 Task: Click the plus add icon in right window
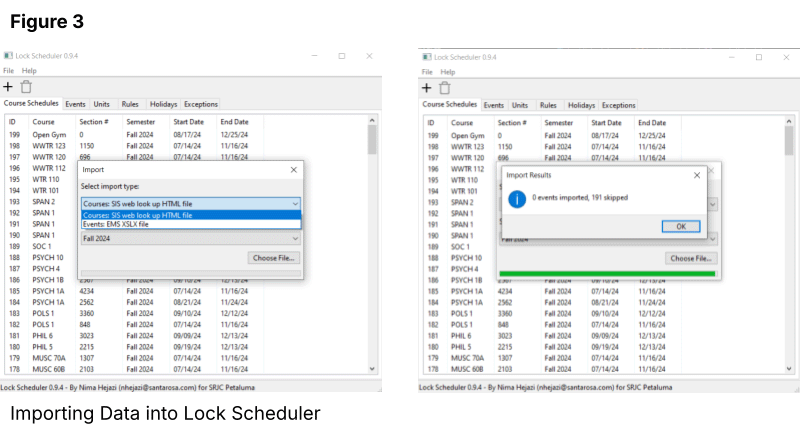[427, 87]
